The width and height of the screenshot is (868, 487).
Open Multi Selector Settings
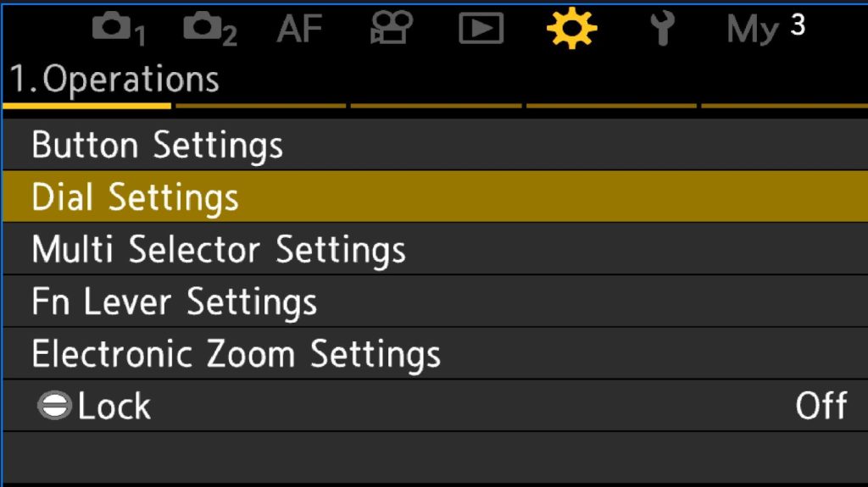coord(218,249)
